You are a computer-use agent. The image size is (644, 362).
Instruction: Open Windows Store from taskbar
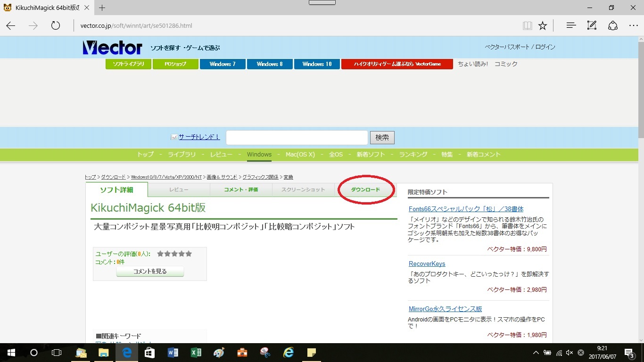(x=149, y=353)
